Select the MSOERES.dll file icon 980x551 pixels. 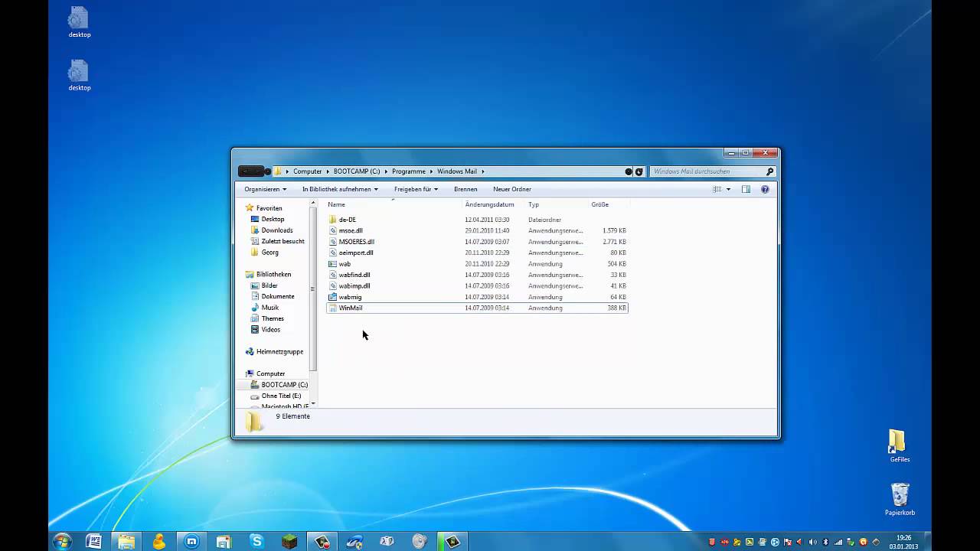click(x=332, y=242)
